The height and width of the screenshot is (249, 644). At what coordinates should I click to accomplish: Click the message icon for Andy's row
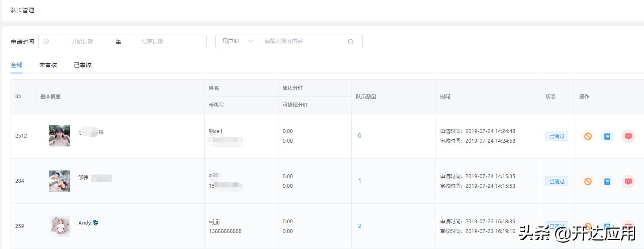[x=628, y=226]
